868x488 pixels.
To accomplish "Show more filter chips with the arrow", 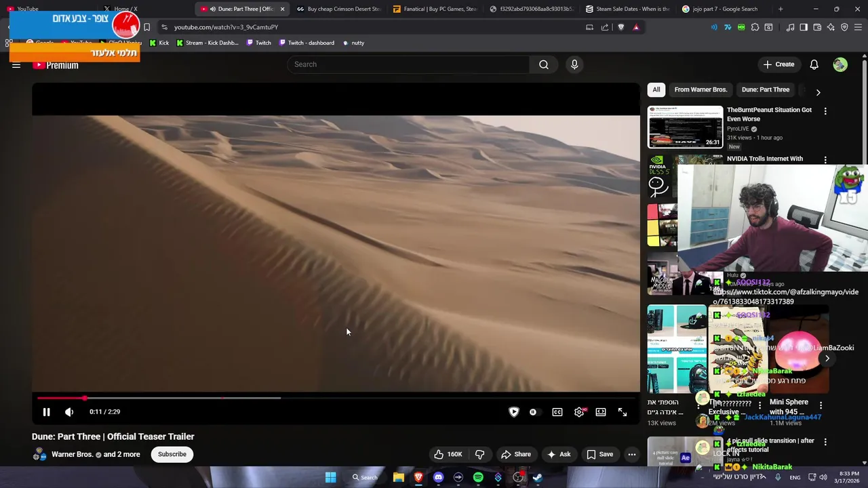I will [x=818, y=92].
